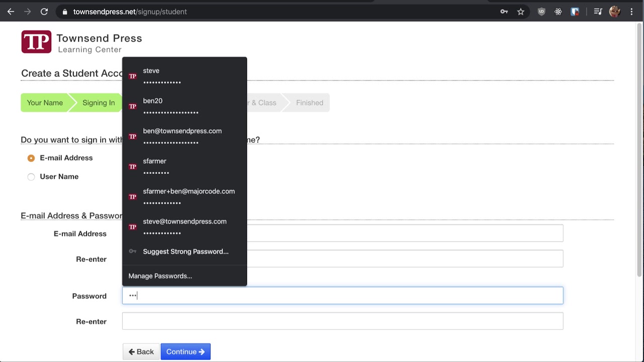Focus the password Re-enter field
The height and width of the screenshot is (362, 644).
(x=343, y=321)
